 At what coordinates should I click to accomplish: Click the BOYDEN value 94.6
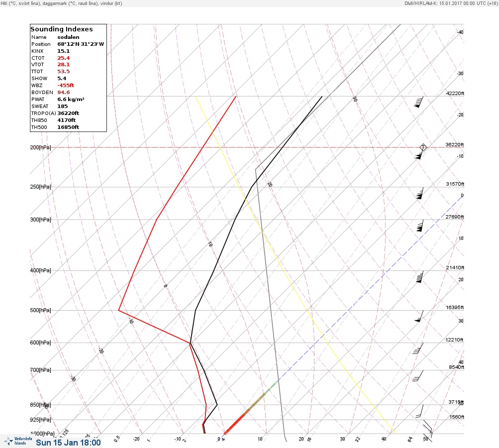coord(64,93)
